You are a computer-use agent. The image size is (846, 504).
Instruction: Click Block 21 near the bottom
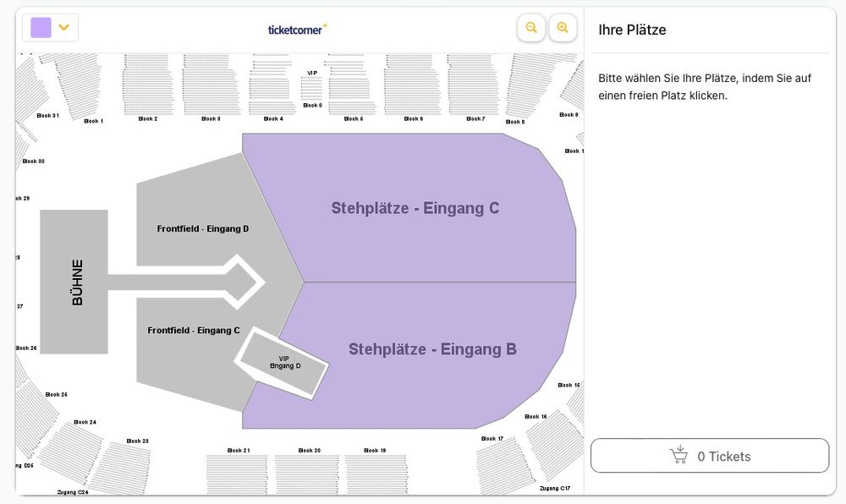point(237,469)
